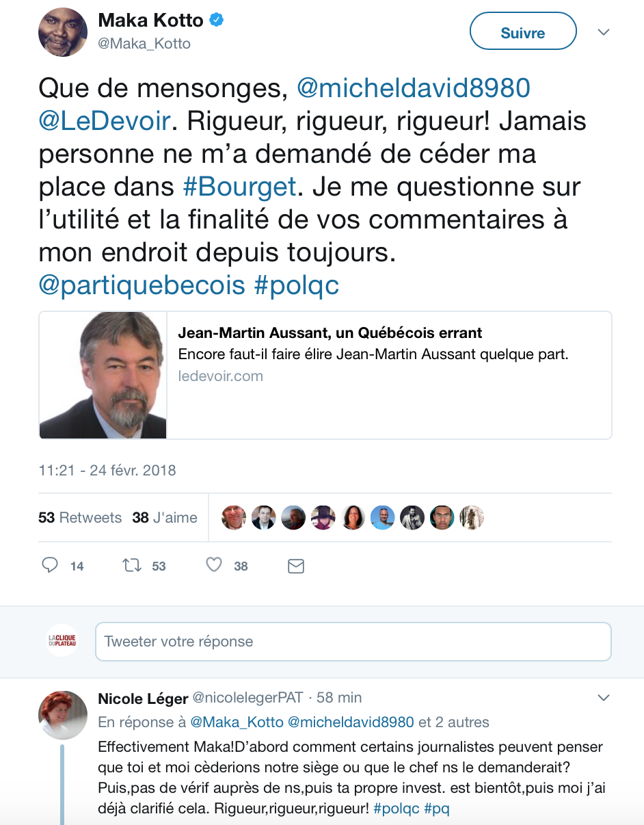Open options chevron on Nicole Léger's reply
This screenshot has width=644, height=825.
pos(604,698)
